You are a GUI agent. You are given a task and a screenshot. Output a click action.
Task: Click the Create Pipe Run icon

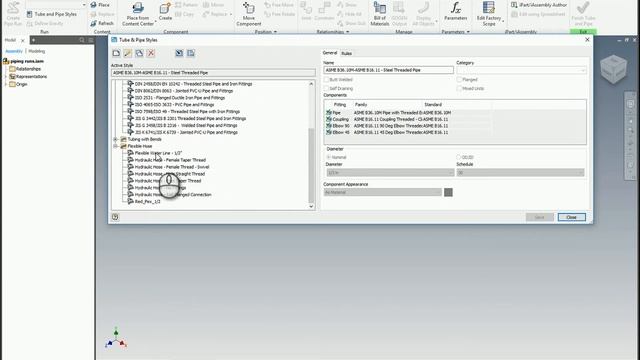(13, 14)
